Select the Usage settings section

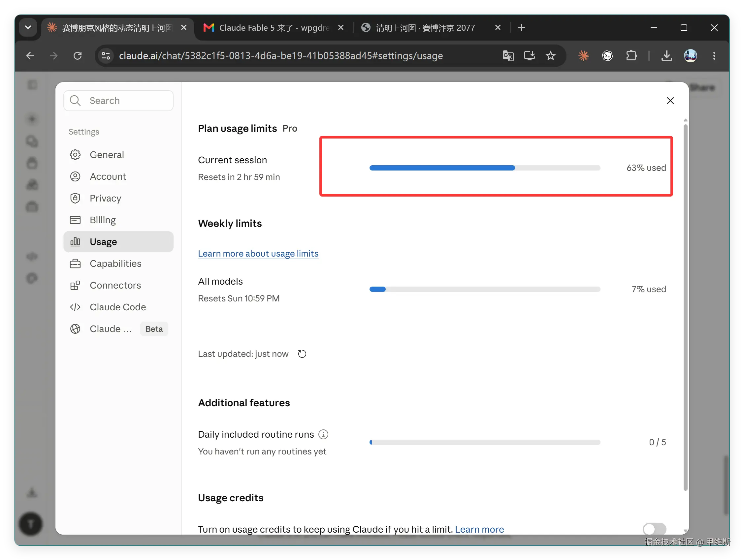point(118,242)
